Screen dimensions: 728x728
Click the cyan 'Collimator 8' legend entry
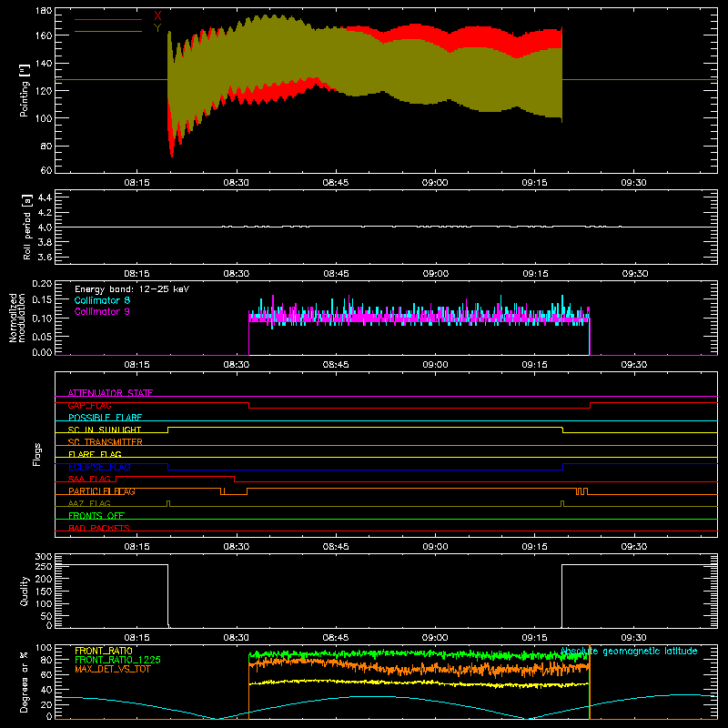pos(102,300)
